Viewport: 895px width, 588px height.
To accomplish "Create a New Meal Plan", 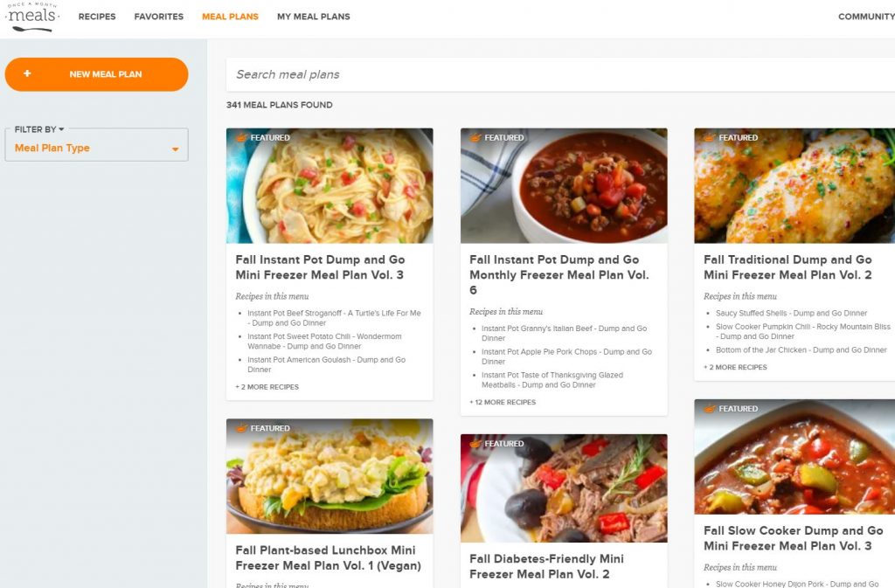I will point(96,74).
